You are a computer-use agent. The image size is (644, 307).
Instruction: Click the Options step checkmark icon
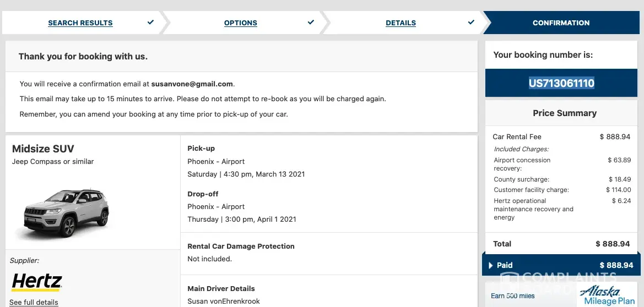pos(311,23)
